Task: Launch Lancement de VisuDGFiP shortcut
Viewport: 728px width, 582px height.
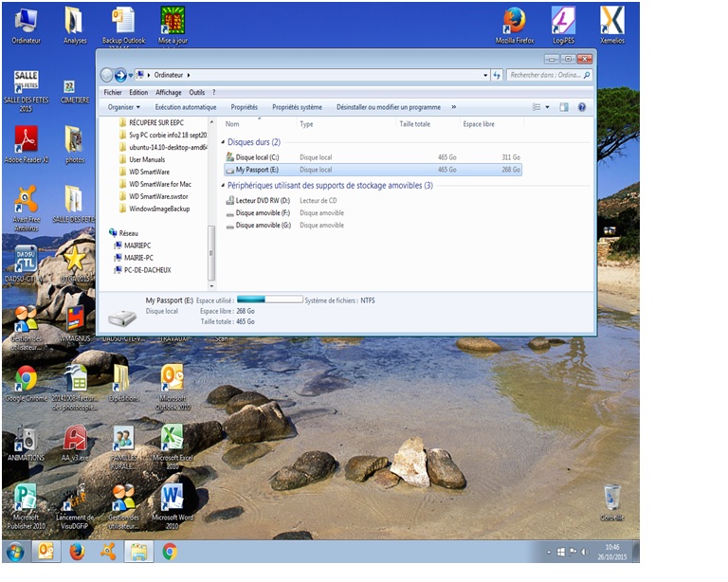Action: (x=75, y=507)
